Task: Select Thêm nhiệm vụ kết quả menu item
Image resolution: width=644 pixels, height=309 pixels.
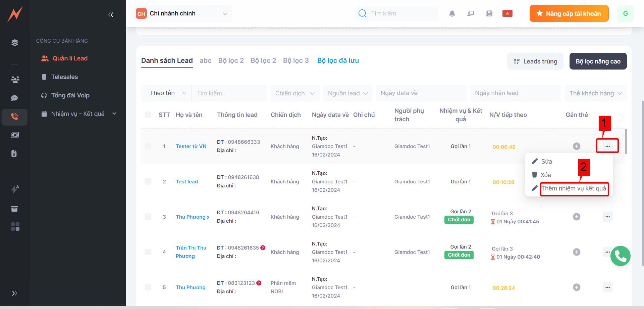Action: click(x=574, y=188)
